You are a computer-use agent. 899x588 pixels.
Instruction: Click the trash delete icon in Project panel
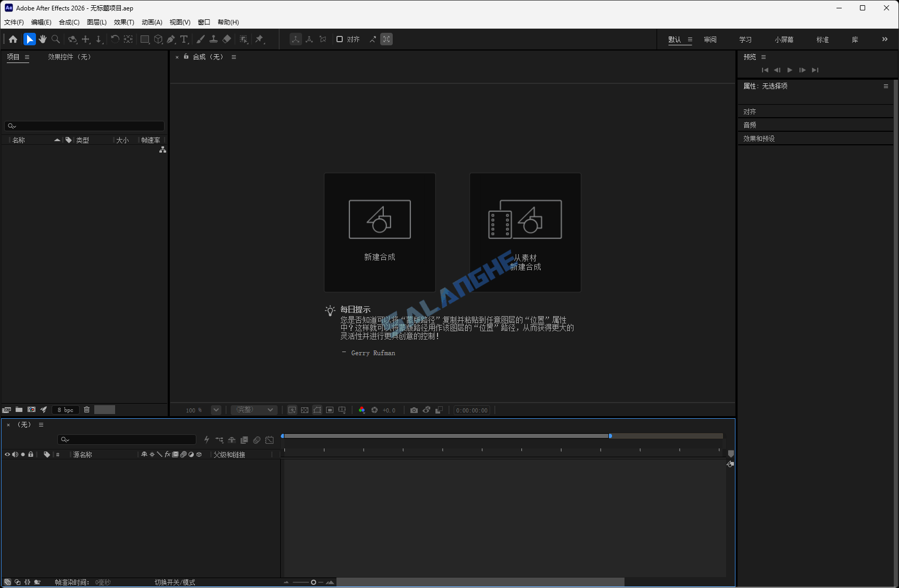point(87,410)
